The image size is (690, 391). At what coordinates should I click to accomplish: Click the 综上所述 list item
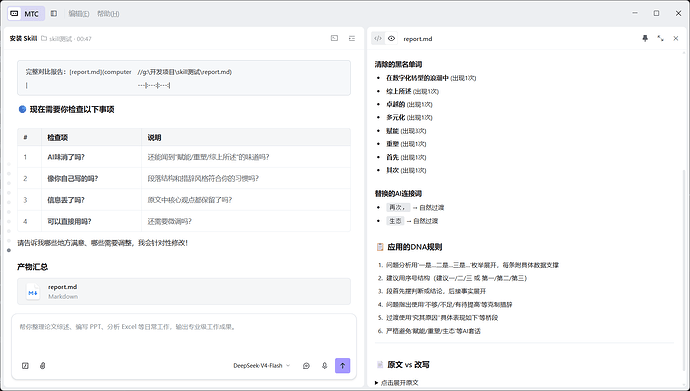[412, 91]
